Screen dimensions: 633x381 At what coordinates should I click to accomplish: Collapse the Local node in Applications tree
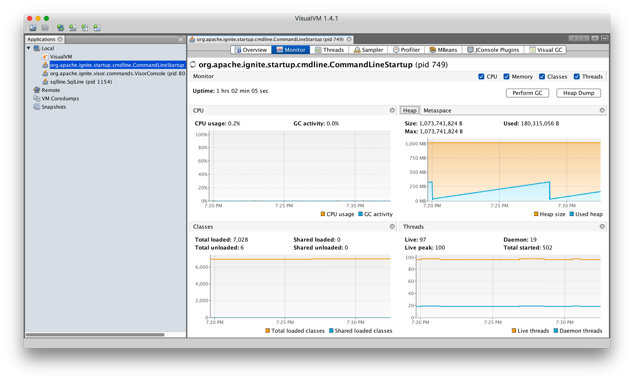click(29, 48)
